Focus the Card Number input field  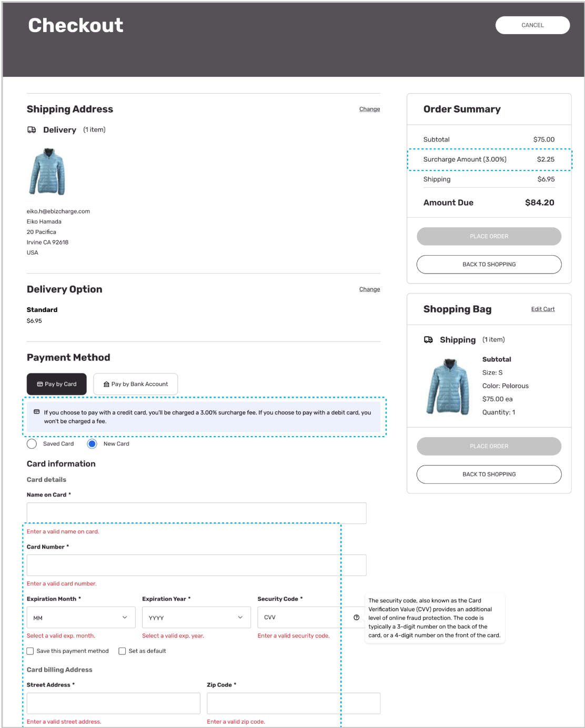coord(196,565)
